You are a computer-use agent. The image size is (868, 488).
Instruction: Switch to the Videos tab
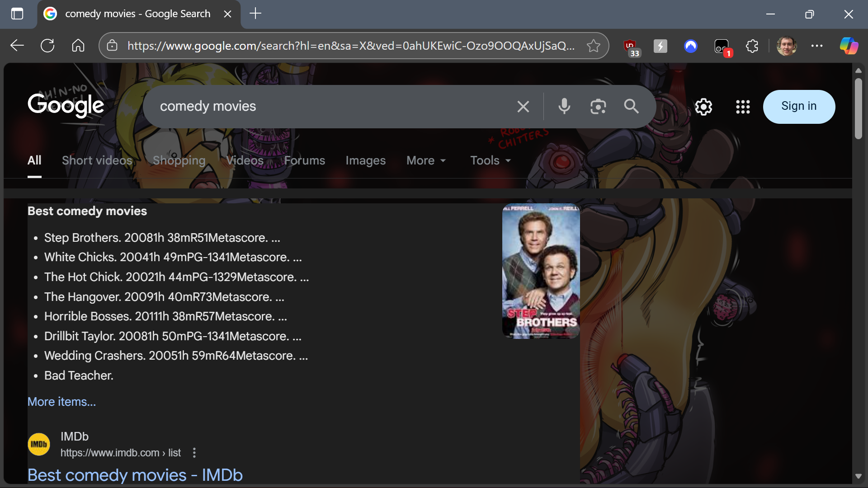coord(245,160)
